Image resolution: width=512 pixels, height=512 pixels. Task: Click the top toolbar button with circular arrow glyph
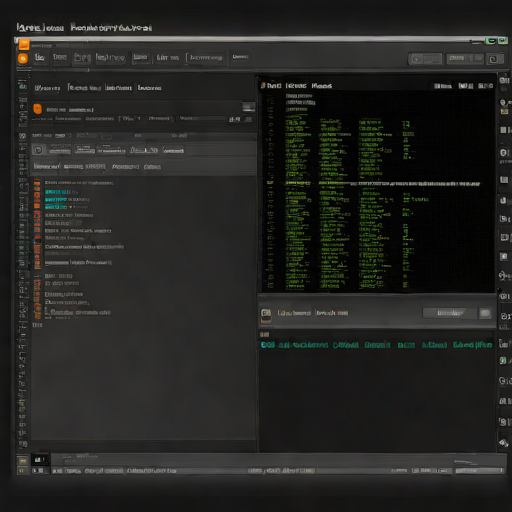click(425, 59)
